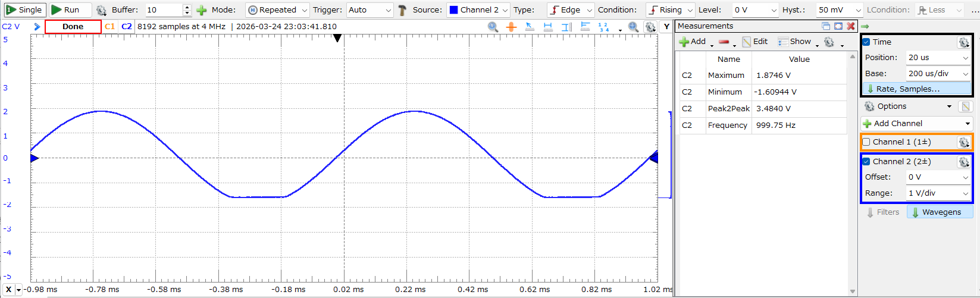Enable the Channel 1 checkbox
This screenshot has width=980, height=298.
coord(866,142)
